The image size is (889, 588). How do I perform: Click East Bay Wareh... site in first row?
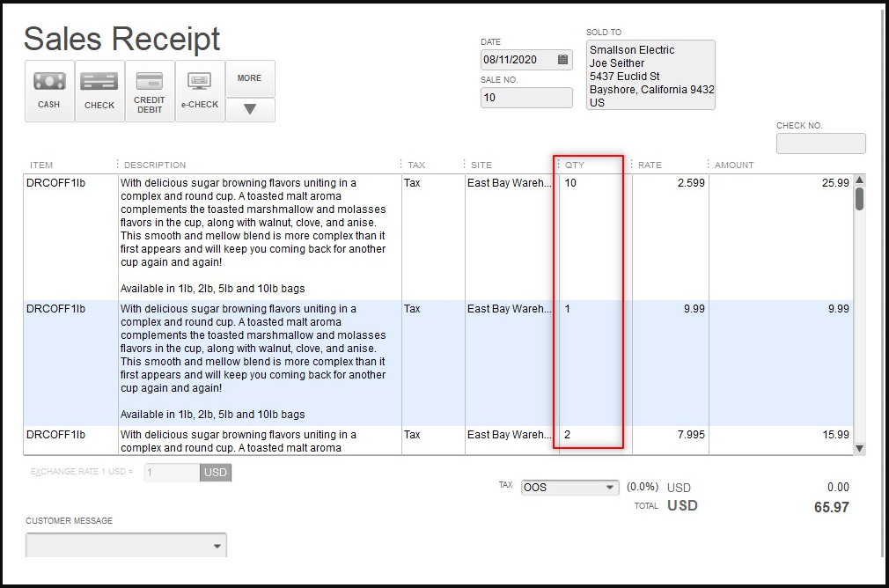(512, 237)
